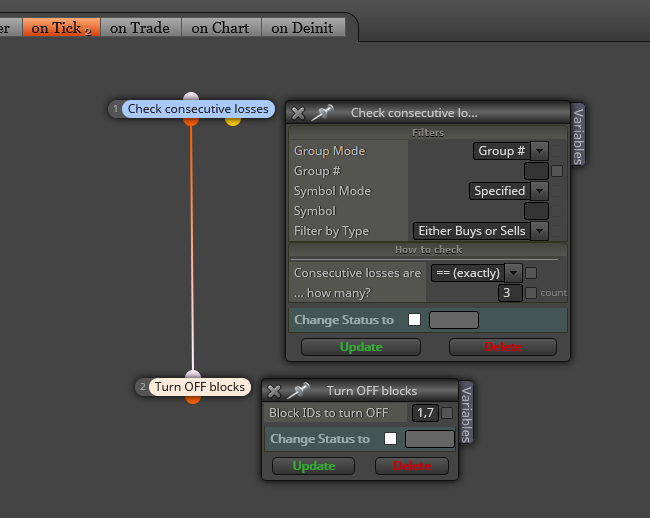Toggle checkbox beside the == (exactly) dropdown
Image resolution: width=650 pixels, height=518 pixels.
click(x=531, y=273)
